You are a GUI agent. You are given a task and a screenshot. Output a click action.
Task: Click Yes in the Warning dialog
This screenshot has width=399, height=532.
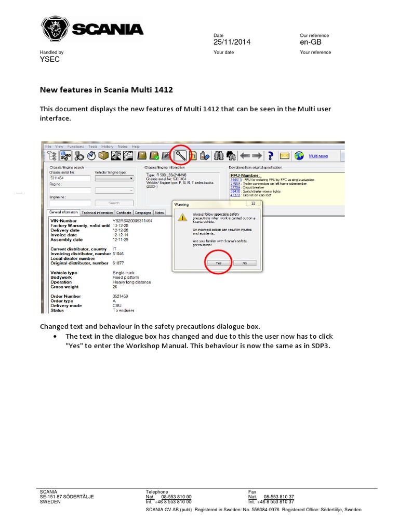tap(219, 263)
